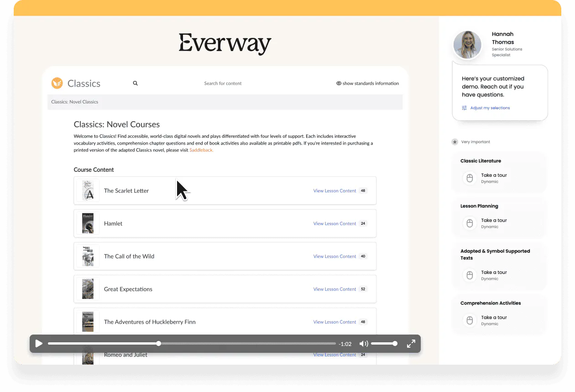Take a tour of Classic Literature

click(x=494, y=175)
